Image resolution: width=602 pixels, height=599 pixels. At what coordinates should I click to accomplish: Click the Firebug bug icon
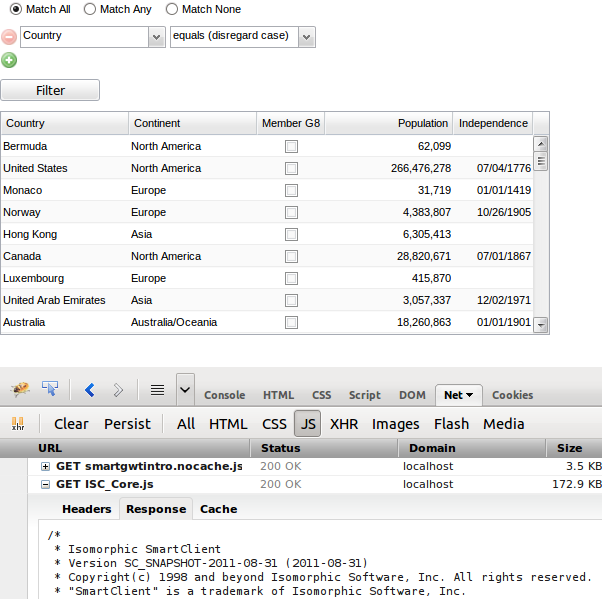[x=20, y=388]
